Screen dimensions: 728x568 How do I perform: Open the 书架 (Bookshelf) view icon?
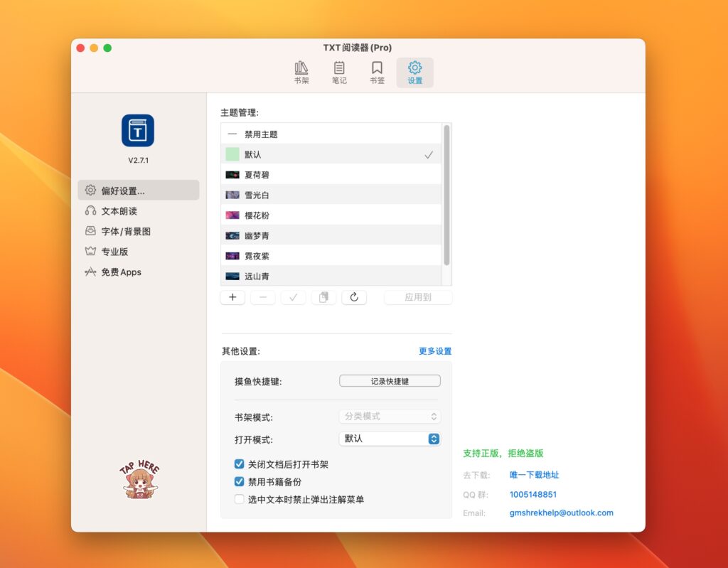[x=301, y=71]
